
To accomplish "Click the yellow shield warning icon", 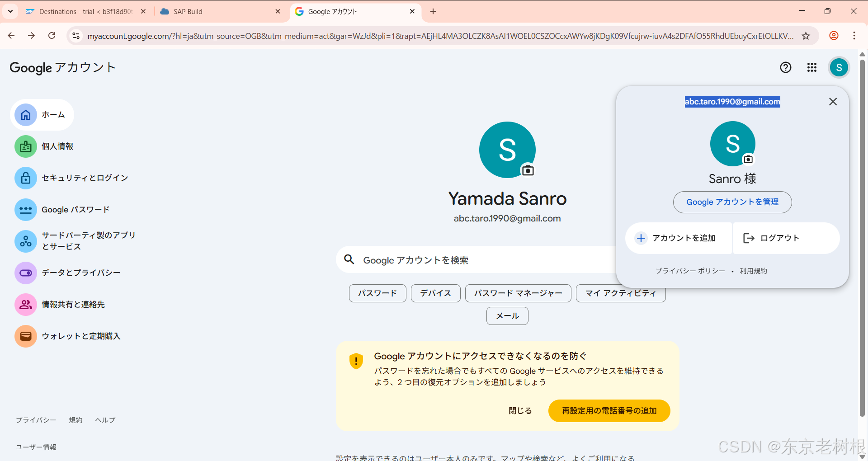I will click(356, 361).
